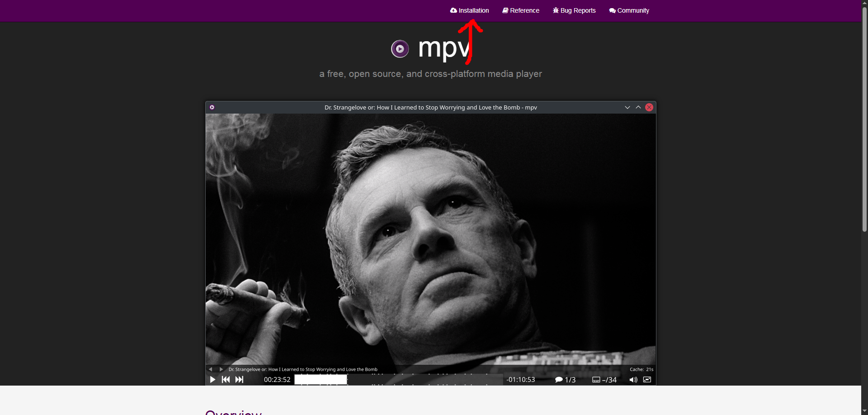Open the Reference link in the navbar
This screenshot has width=868, height=415.
point(521,10)
